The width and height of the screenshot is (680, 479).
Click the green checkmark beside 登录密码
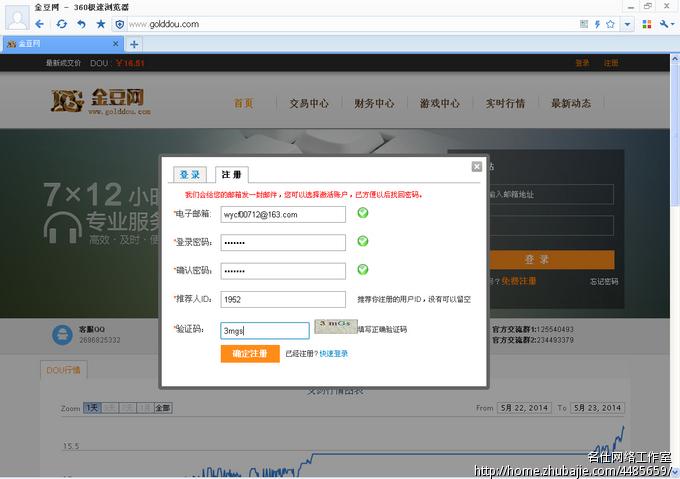(x=363, y=241)
